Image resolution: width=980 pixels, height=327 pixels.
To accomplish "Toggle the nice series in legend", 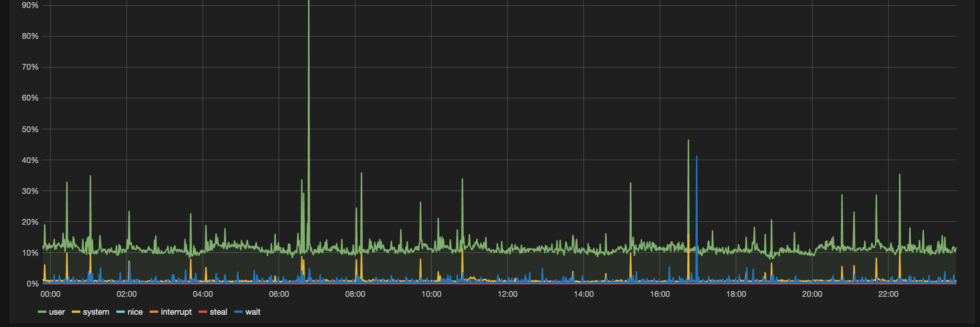I will [x=135, y=312].
